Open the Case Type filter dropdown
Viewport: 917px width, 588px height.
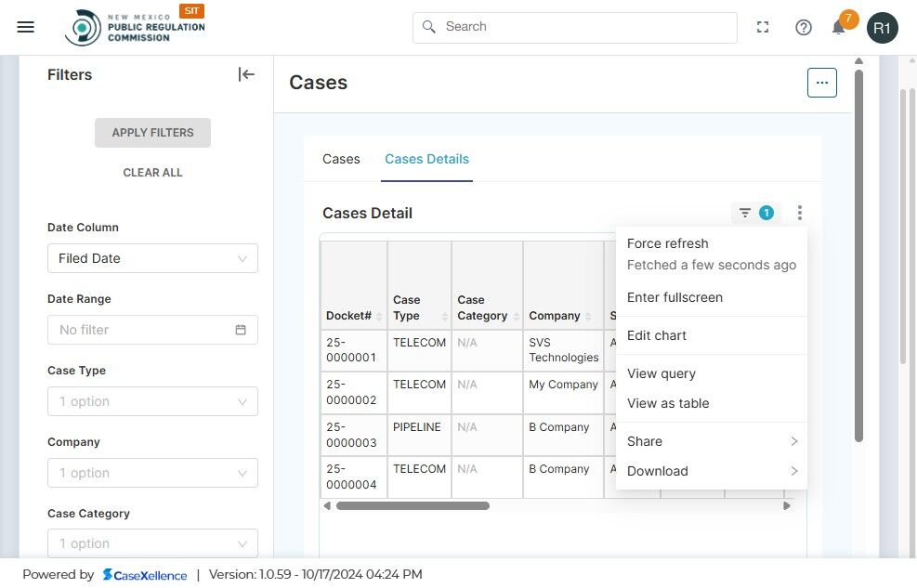[152, 401]
